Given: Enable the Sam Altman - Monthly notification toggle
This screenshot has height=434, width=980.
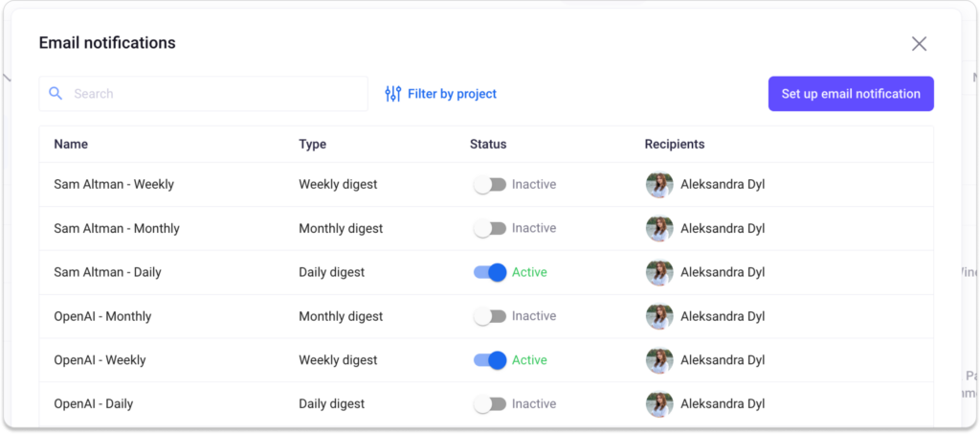Looking at the screenshot, I should [x=490, y=229].
